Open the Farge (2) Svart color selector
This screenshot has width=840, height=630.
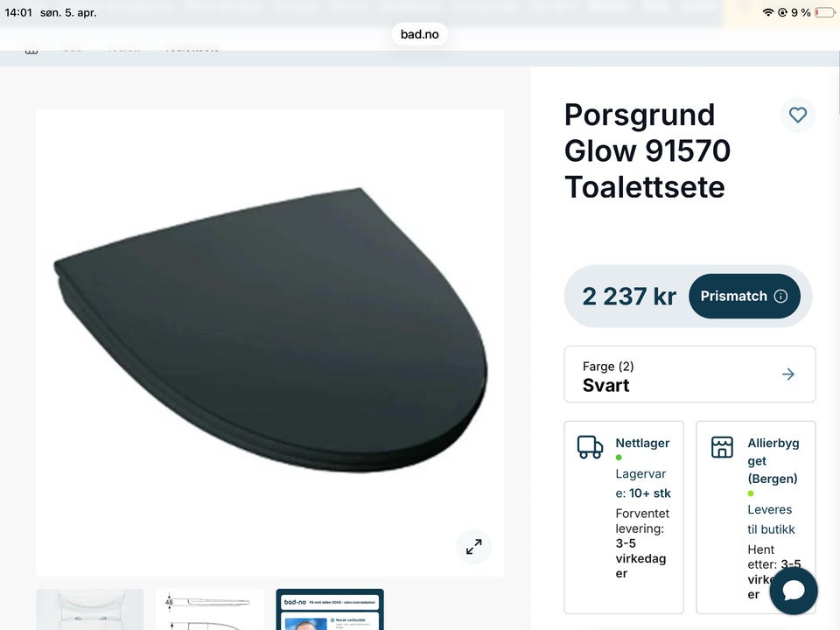click(689, 374)
